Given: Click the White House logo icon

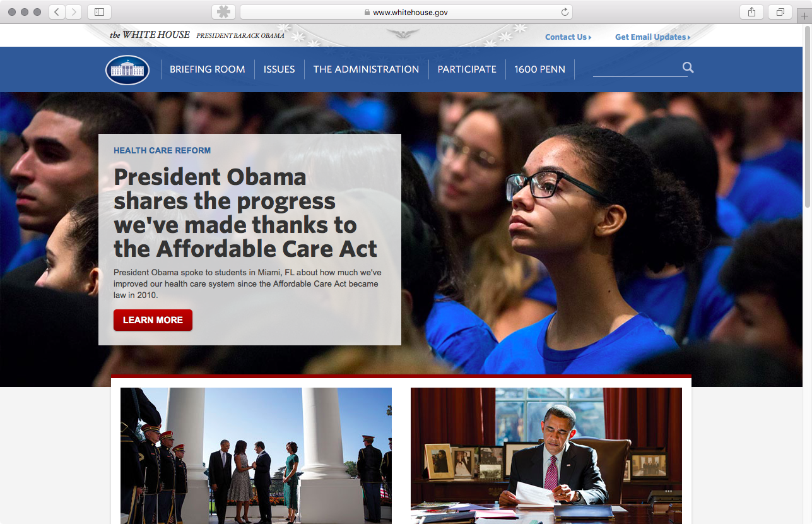Looking at the screenshot, I should coord(127,69).
